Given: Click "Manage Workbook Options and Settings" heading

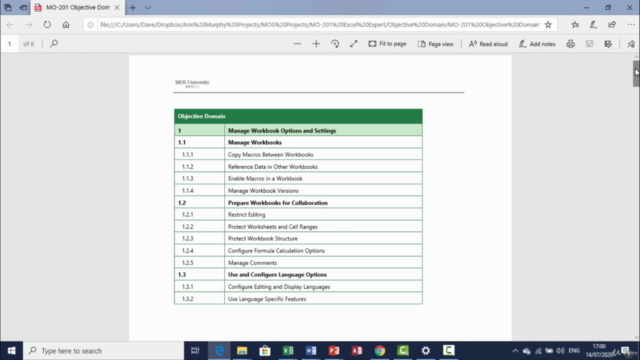Looking at the screenshot, I should click(282, 131).
